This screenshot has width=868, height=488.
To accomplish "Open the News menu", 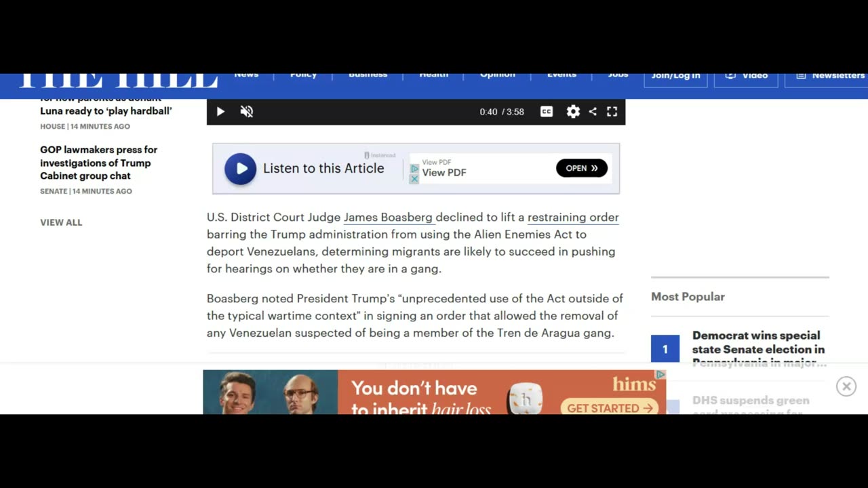I will [x=246, y=75].
